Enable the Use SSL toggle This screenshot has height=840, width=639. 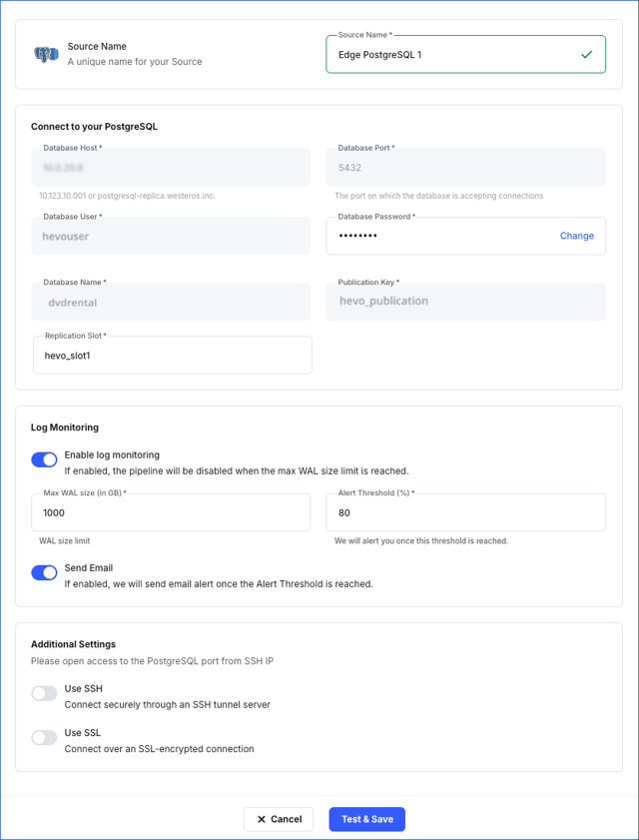(x=43, y=736)
